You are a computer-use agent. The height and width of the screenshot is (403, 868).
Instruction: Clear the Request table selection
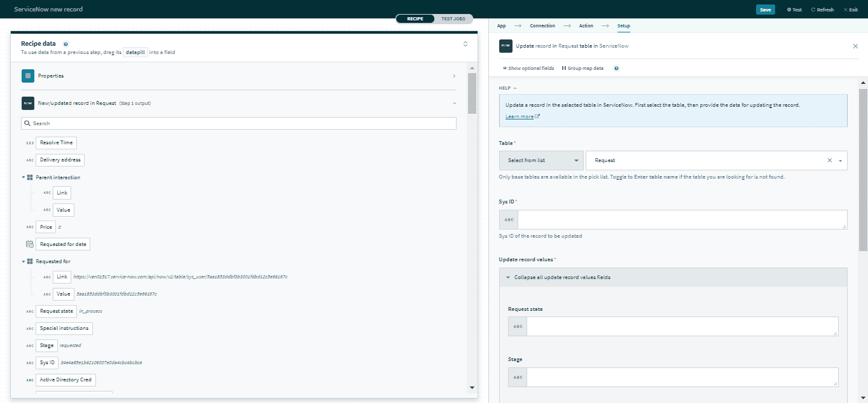coord(829,161)
